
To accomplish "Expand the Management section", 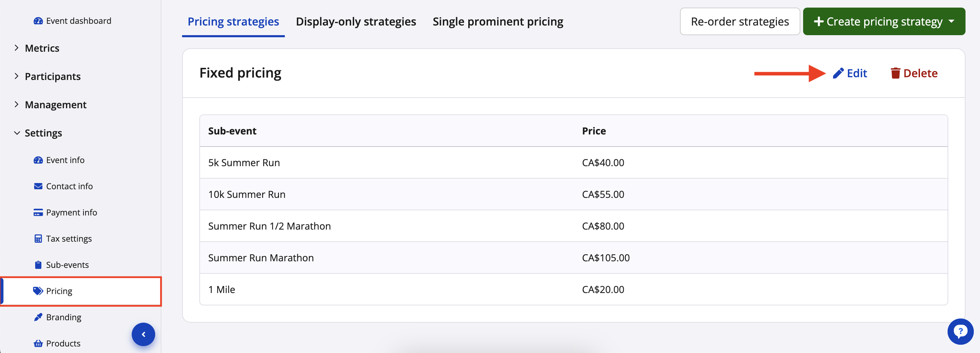I will pyautogui.click(x=56, y=104).
